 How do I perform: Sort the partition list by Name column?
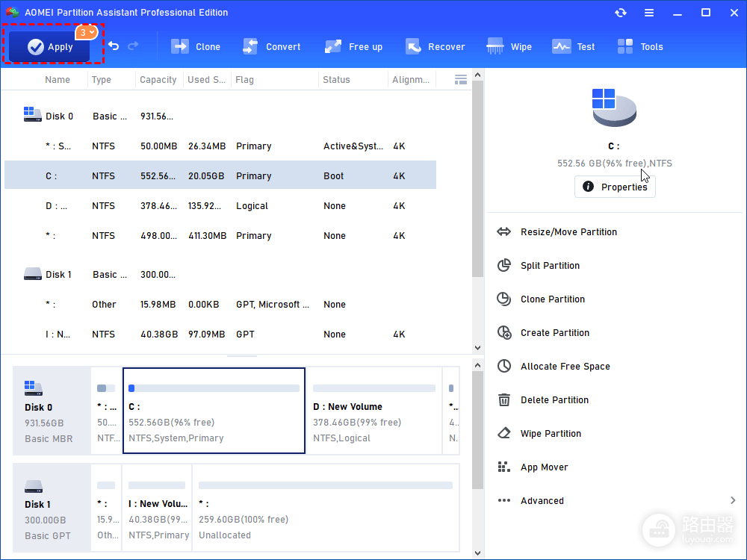(58, 80)
